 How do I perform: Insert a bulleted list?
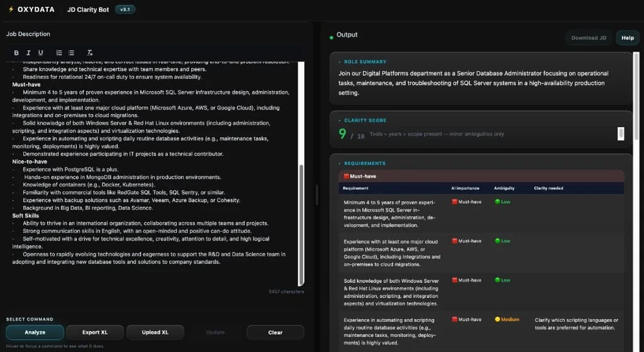(x=71, y=53)
